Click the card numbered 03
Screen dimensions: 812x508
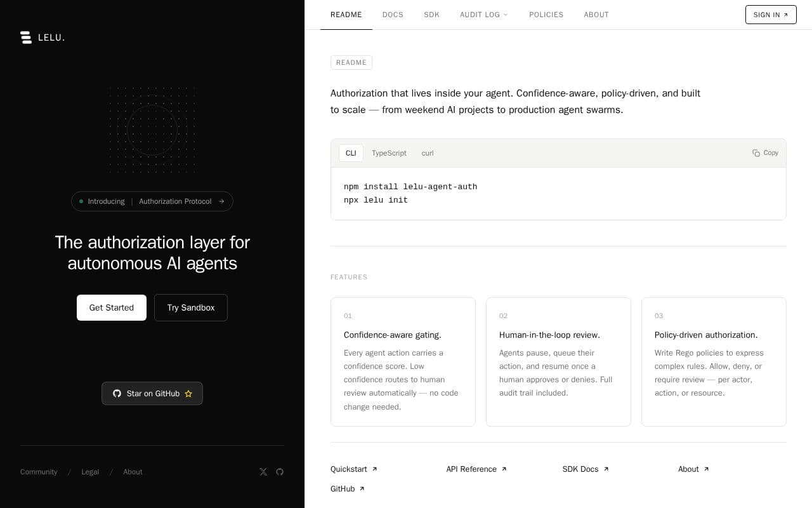pyautogui.click(x=714, y=362)
